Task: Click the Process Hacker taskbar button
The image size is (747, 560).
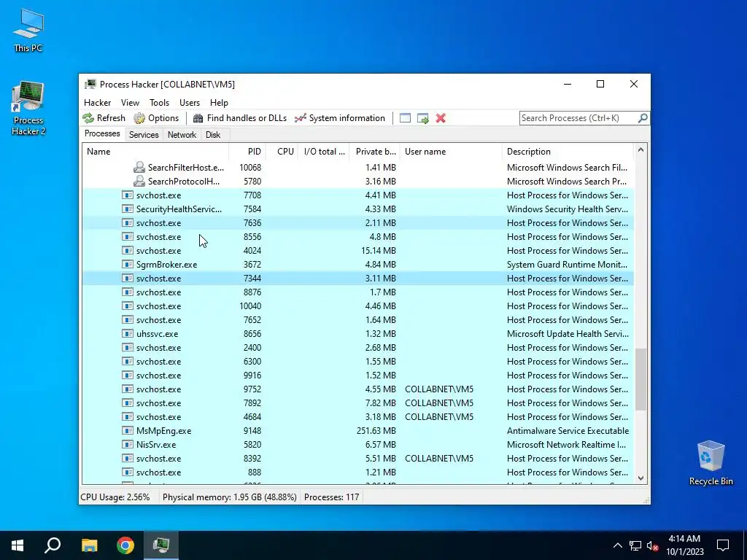Action: 161,545
